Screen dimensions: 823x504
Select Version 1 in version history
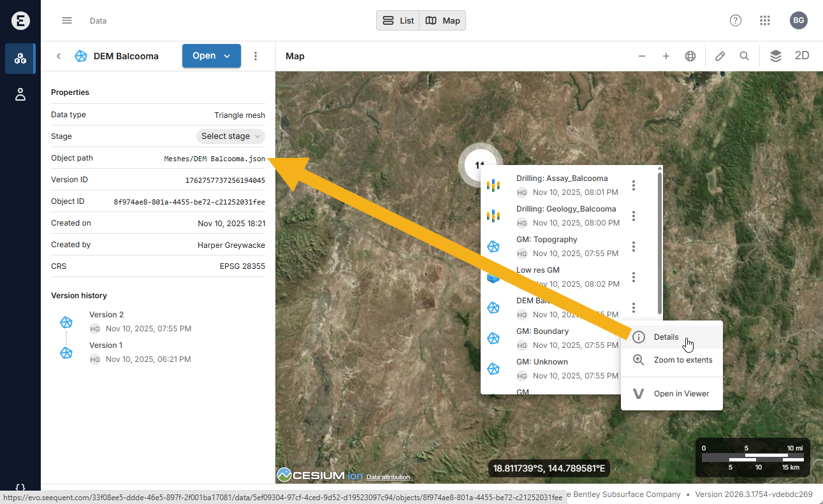tap(106, 345)
